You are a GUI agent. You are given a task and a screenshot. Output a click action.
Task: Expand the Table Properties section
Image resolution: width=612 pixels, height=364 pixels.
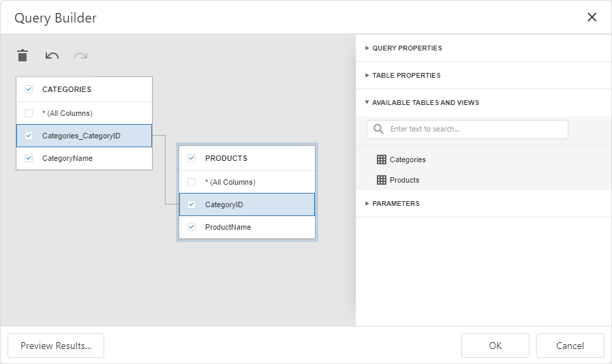click(406, 76)
